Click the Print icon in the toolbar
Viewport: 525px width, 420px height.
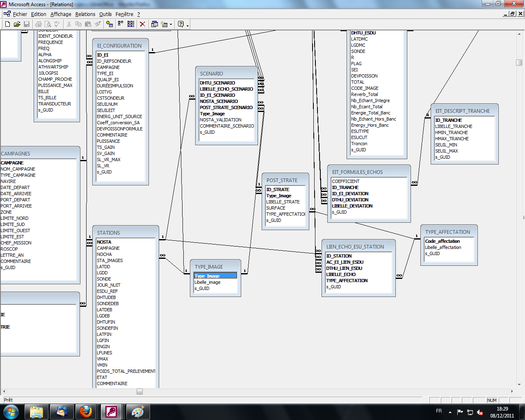(x=39, y=24)
